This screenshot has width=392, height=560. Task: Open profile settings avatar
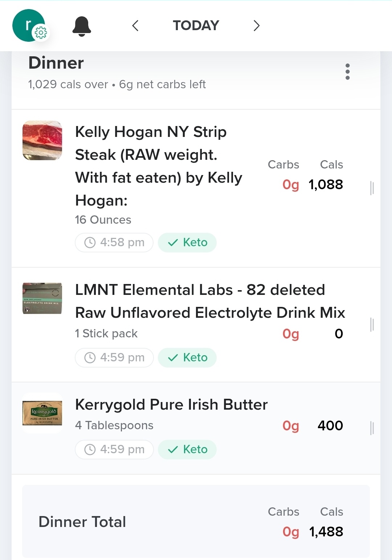click(29, 26)
